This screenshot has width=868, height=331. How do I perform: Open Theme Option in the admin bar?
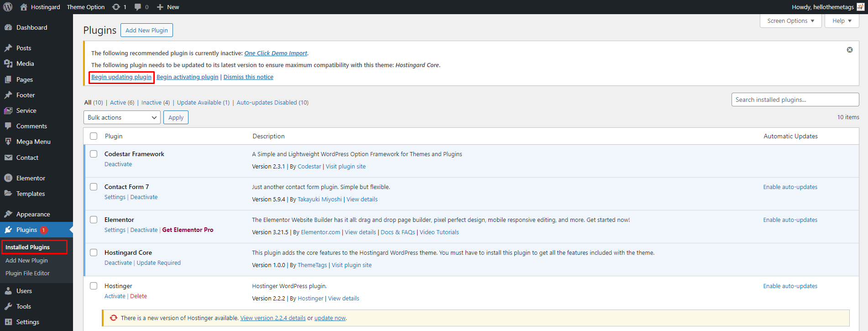tap(86, 7)
